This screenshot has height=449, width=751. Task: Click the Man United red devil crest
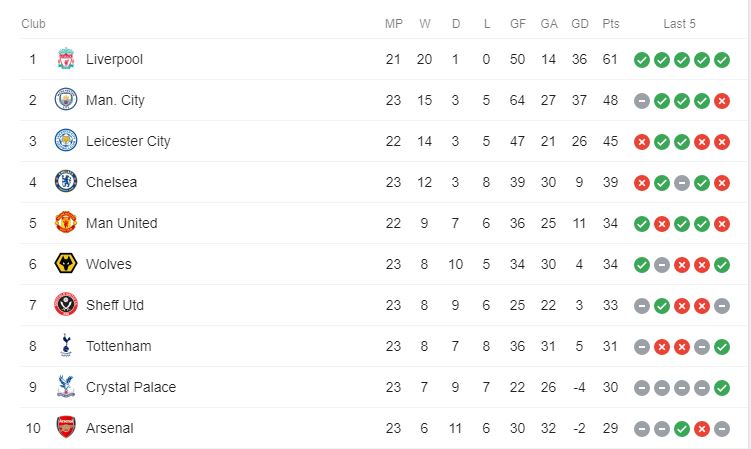point(66,223)
